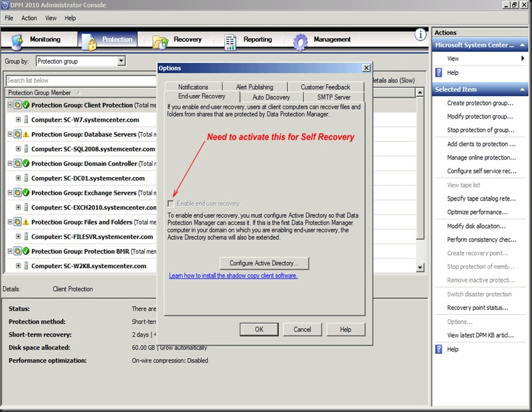The height and width of the screenshot is (412, 532).
Task: Click the green status icon for Exchange Servers
Action: click(x=26, y=193)
